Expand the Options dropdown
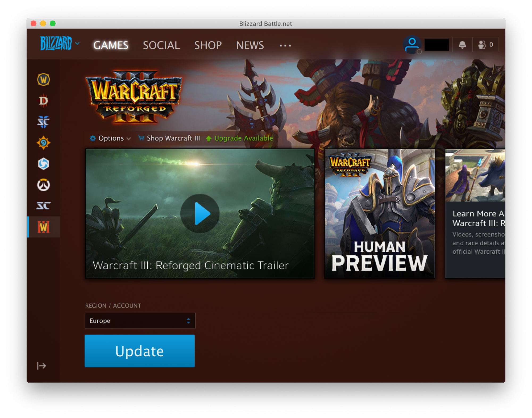The image size is (532, 418). coord(110,138)
